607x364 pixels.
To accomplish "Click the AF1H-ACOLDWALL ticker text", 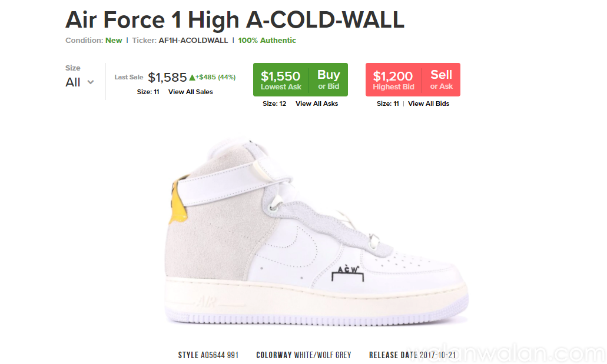I will [x=193, y=41].
